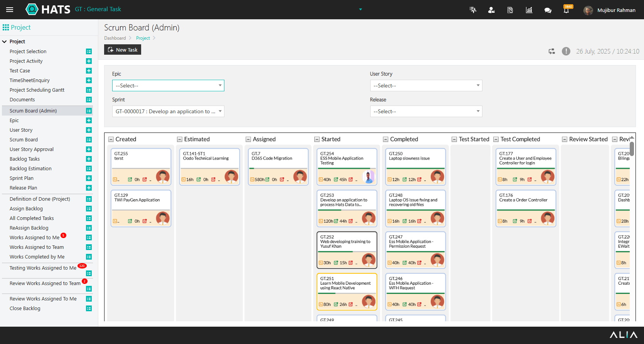
Task: Collapse the Started column toggle
Action: (x=317, y=139)
